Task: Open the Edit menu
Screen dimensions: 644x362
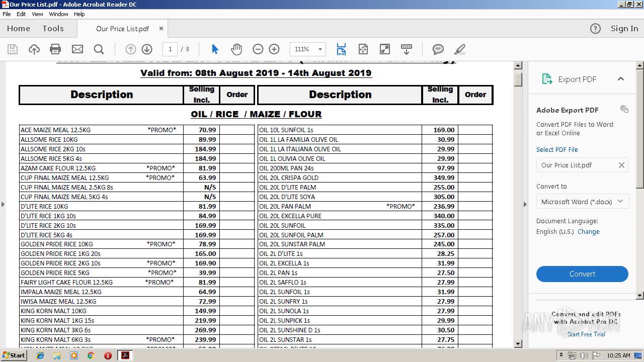Action: pos(21,14)
